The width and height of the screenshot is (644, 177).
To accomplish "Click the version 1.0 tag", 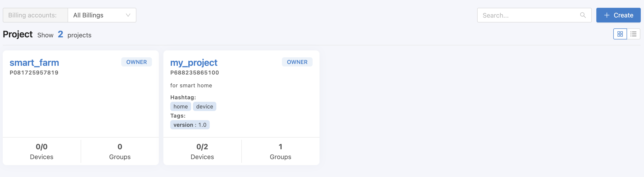I will pyautogui.click(x=190, y=125).
